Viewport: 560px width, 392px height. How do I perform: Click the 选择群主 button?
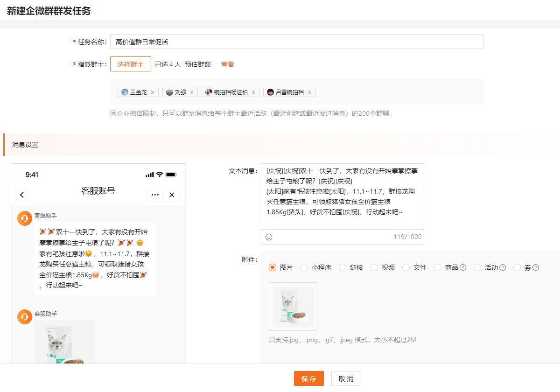tap(131, 64)
